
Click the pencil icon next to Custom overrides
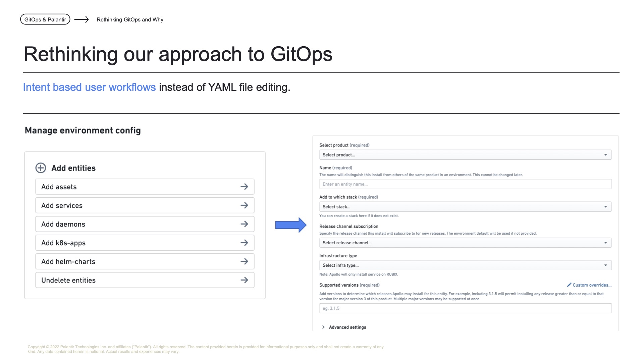[x=569, y=285]
